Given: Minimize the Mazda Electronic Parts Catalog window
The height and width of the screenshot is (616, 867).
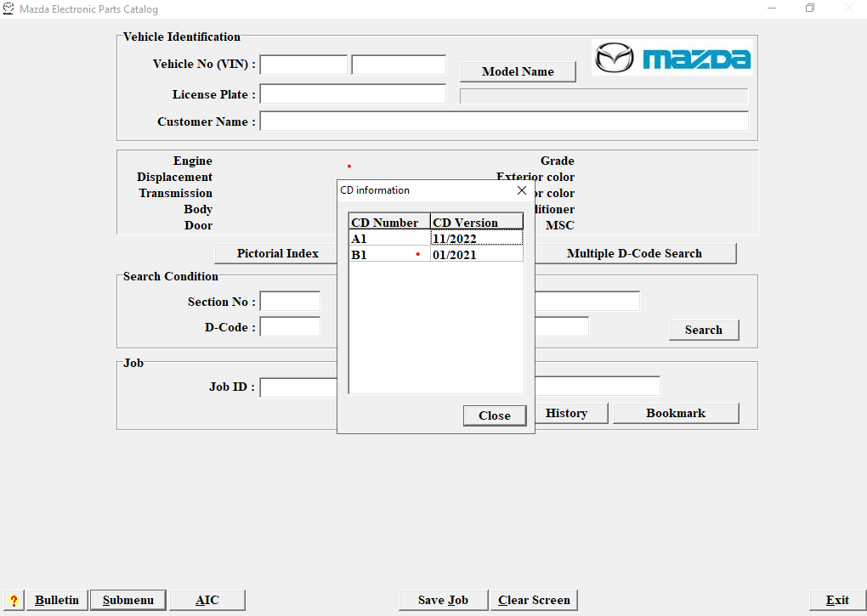Looking at the screenshot, I should point(772,8).
